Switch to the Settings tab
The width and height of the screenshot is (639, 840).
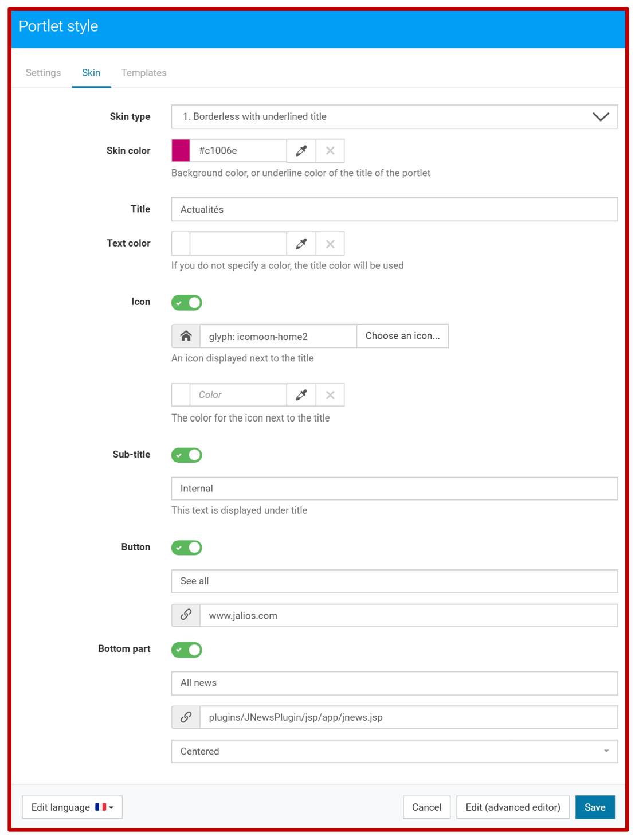[43, 73]
